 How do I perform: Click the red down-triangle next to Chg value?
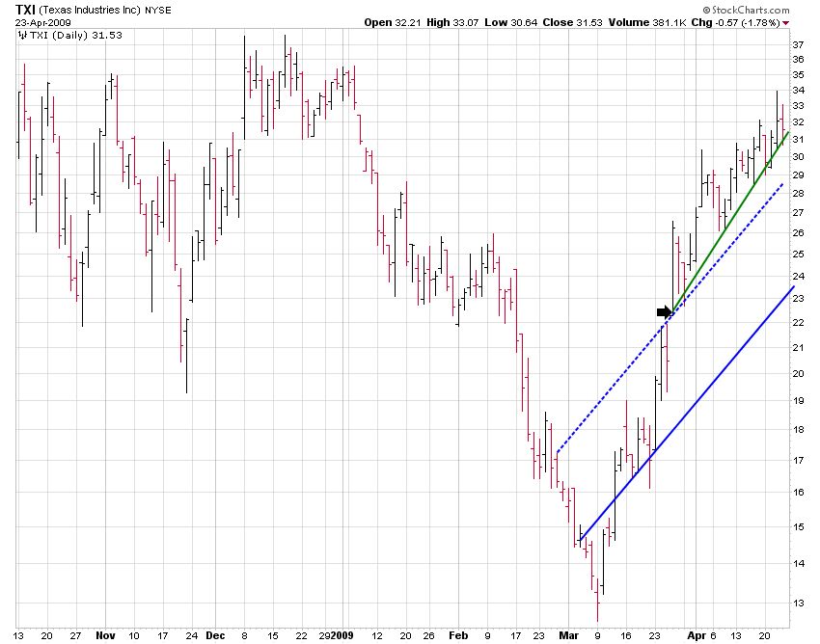(786, 23)
